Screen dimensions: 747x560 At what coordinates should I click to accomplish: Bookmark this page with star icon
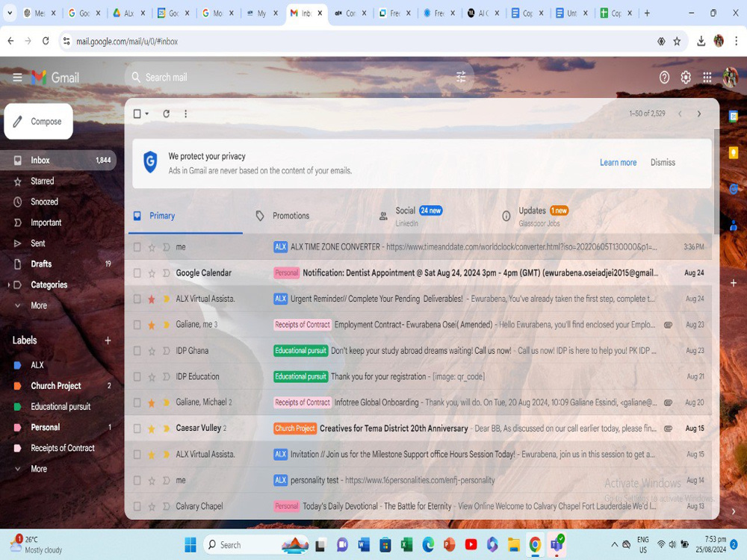[677, 41]
